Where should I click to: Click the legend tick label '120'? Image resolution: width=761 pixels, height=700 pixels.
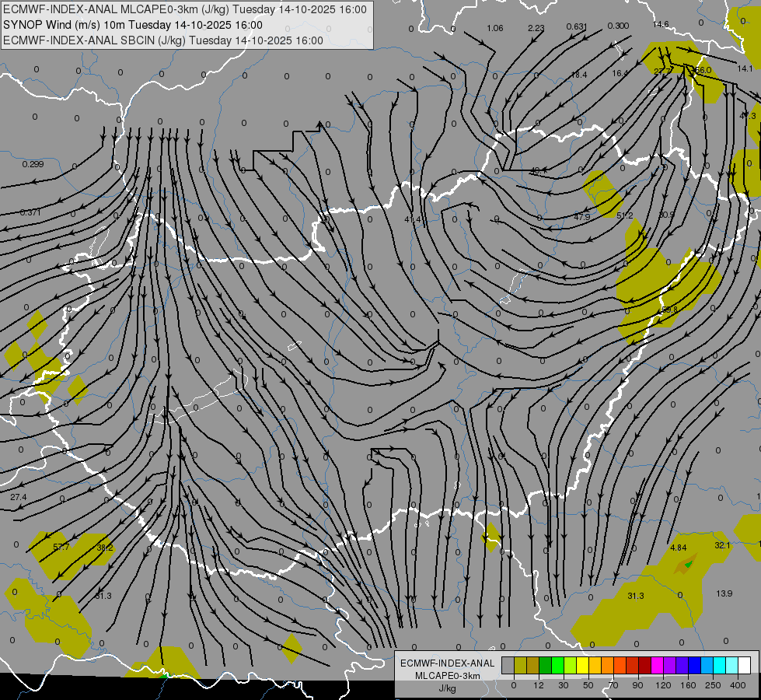pos(663,685)
